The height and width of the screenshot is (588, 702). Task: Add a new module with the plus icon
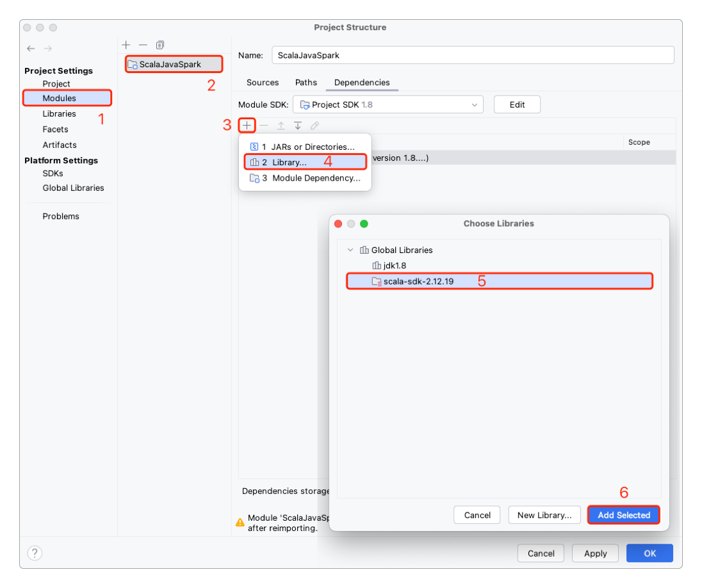pos(126,45)
